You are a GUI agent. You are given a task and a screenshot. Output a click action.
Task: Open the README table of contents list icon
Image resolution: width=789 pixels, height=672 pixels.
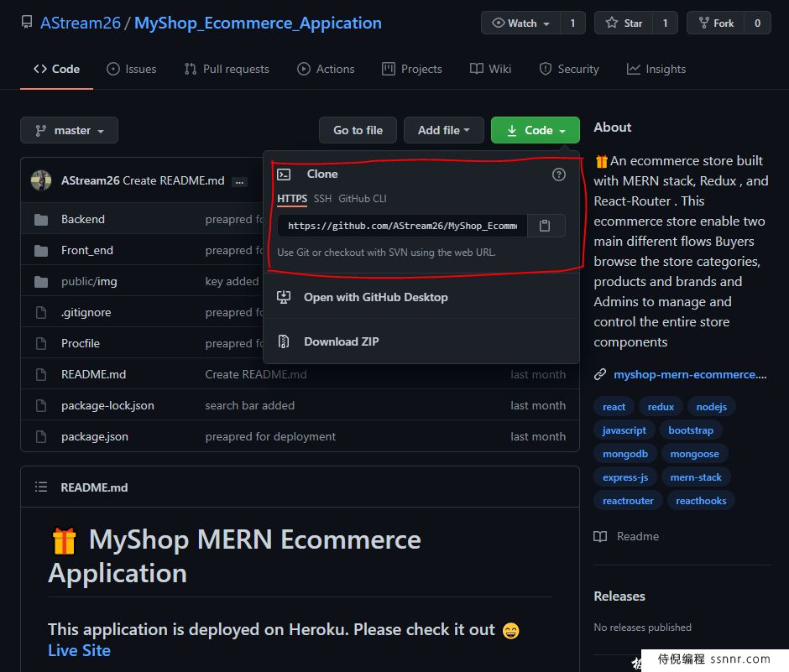41,487
